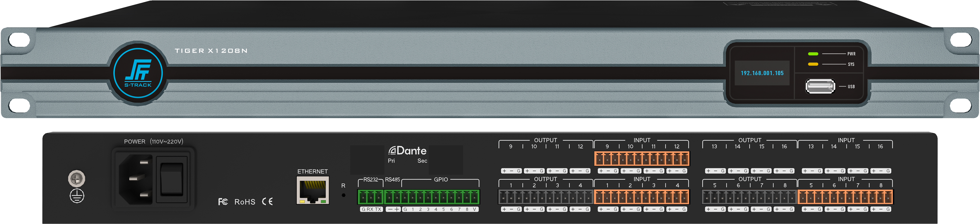Click the orange INPUT 5-8 terminal block
The height and width of the screenshot is (224, 980).
[x=845, y=197]
